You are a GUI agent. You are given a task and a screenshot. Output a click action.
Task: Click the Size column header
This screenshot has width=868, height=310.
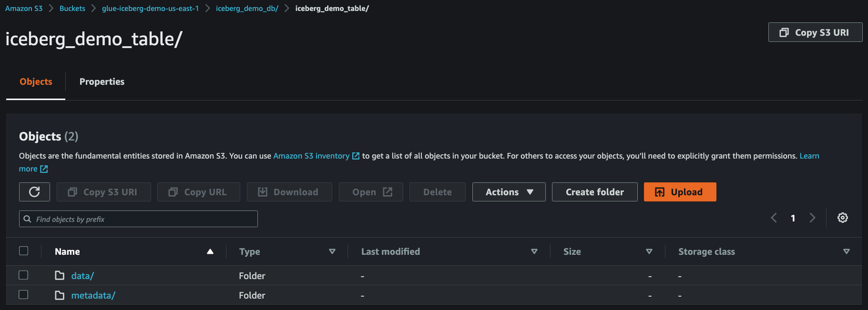coord(572,251)
